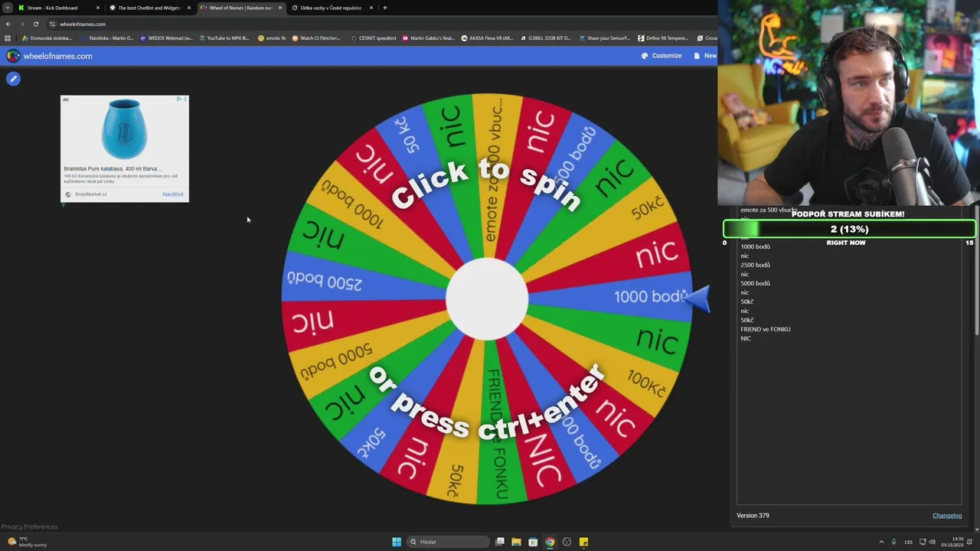Click the edit pencil icon on the wheel page

coord(13,79)
